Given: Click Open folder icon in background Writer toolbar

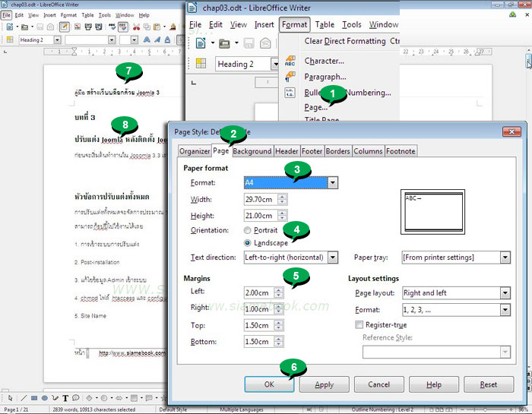Looking at the screenshot, I should pyautogui.click(x=24, y=27).
